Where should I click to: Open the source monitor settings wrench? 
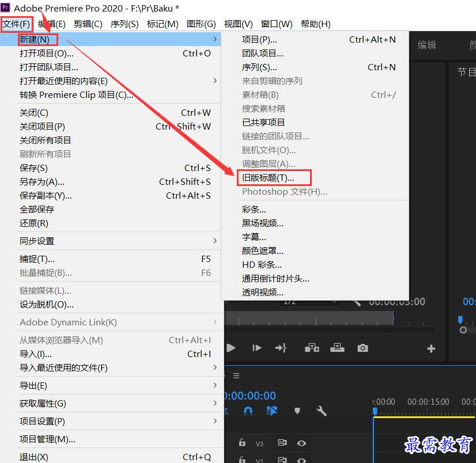pos(357,302)
